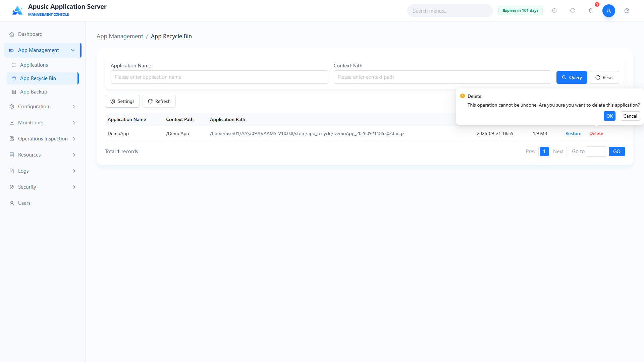Click the shield icon in header
Screen dimensions: 644x362
tap(554, 11)
